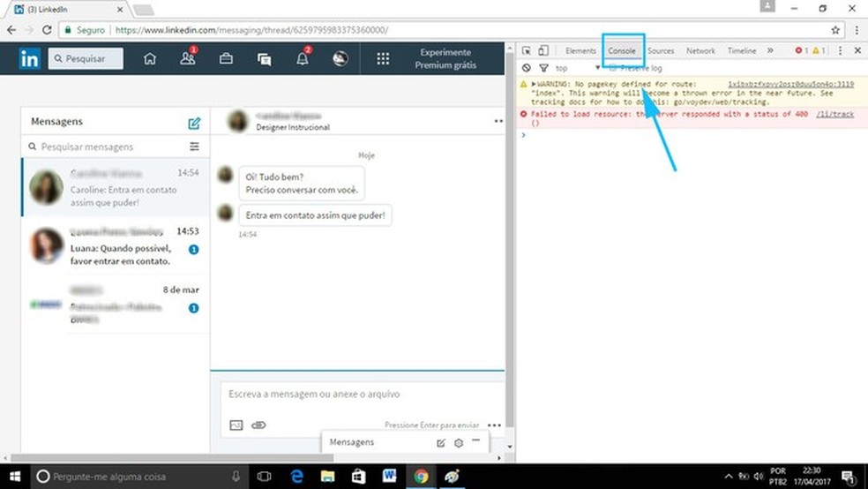Click the Cortana search box
Image resolution: width=868 pixels, height=489 pixels.
point(138,477)
